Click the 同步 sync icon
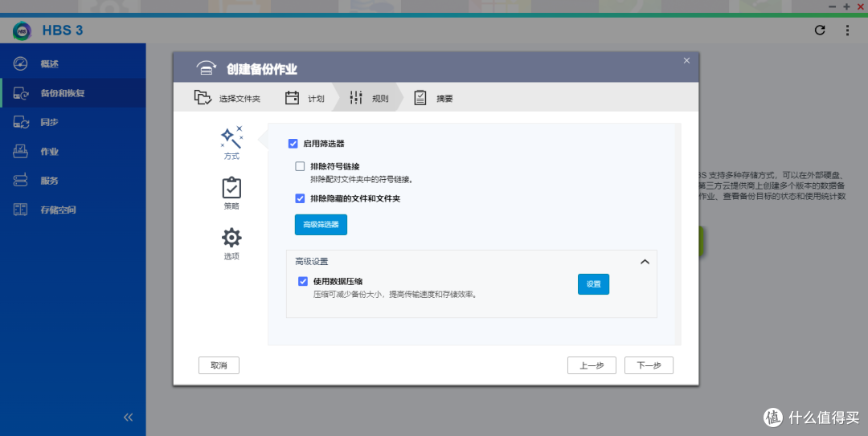Image resolution: width=868 pixels, height=436 pixels. [x=20, y=122]
